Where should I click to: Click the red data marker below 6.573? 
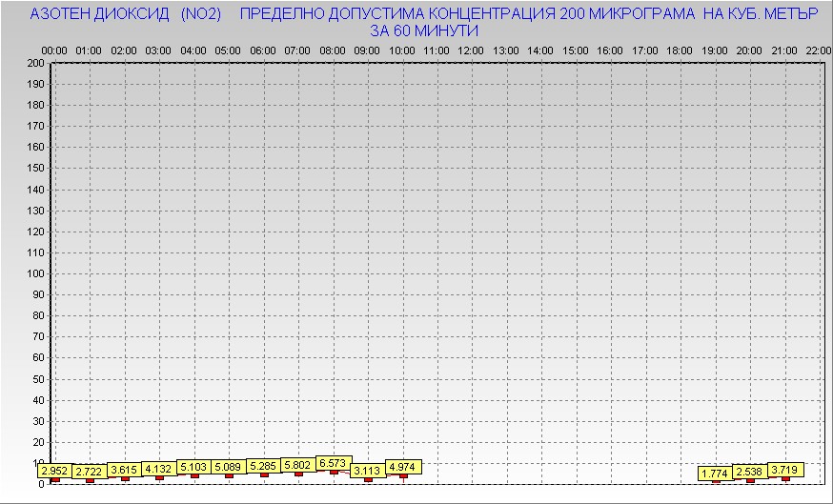tap(334, 473)
